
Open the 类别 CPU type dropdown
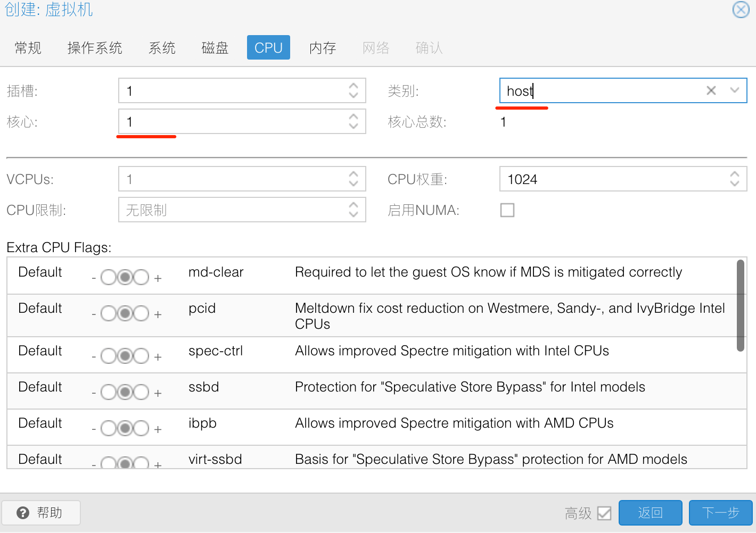pos(735,90)
